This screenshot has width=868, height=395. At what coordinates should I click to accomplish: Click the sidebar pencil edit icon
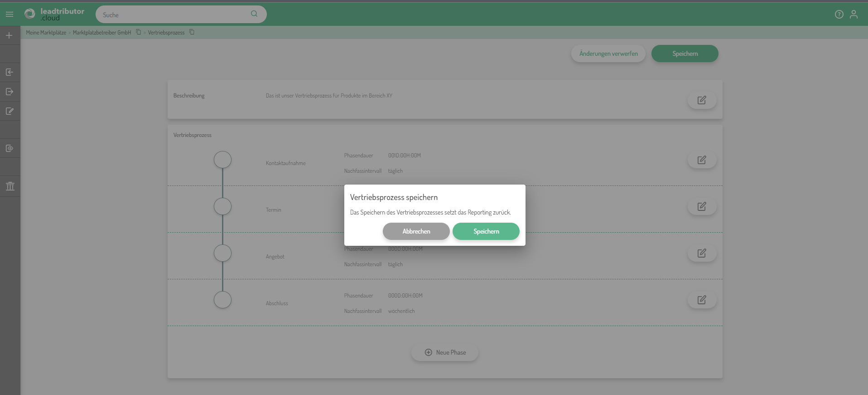pos(10,111)
